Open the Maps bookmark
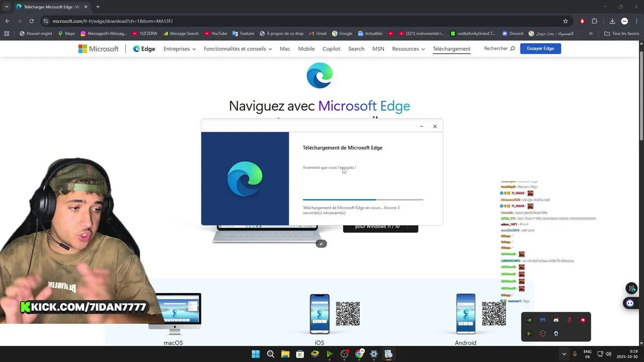This screenshot has width=644, height=362. tap(66, 34)
